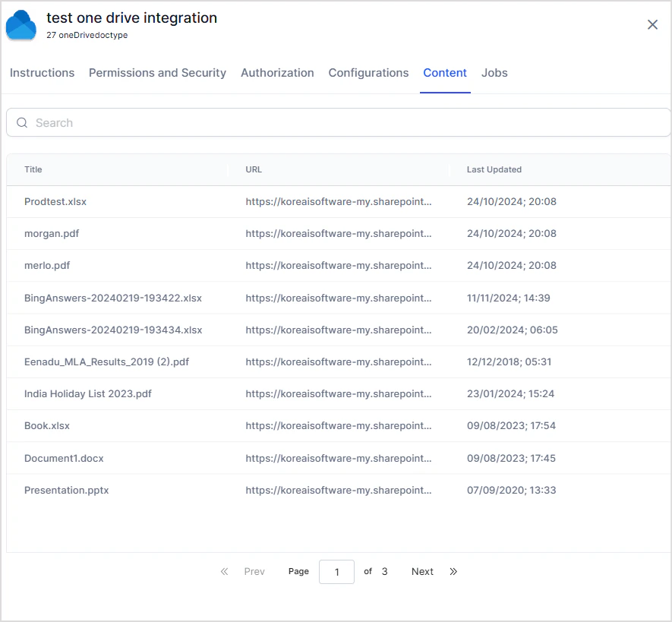This screenshot has height=622, width=672.
Task: Go to the Configurations tab
Action: click(x=368, y=73)
